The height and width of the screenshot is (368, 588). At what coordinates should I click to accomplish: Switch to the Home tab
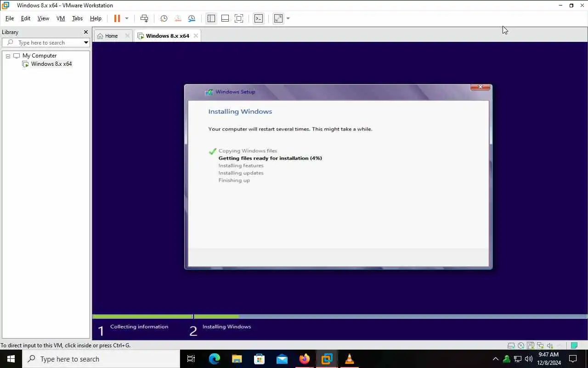[x=111, y=36]
